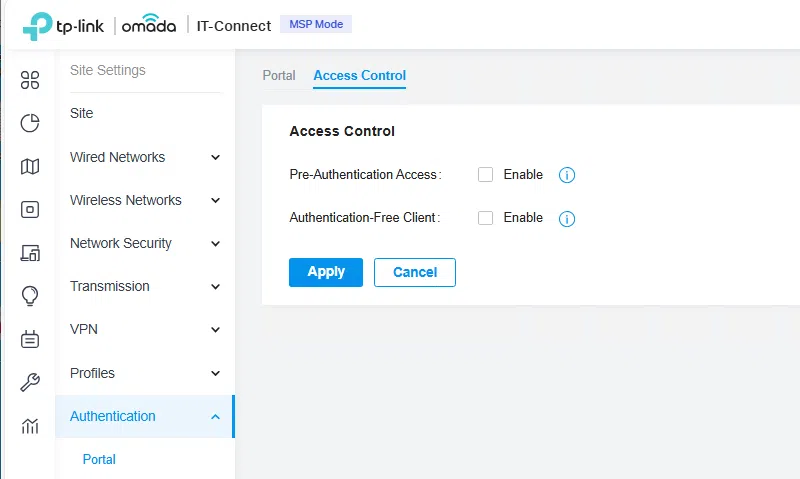The width and height of the screenshot is (800, 479).
Task: Open the Tools wrench icon
Action: tap(30, 382)
